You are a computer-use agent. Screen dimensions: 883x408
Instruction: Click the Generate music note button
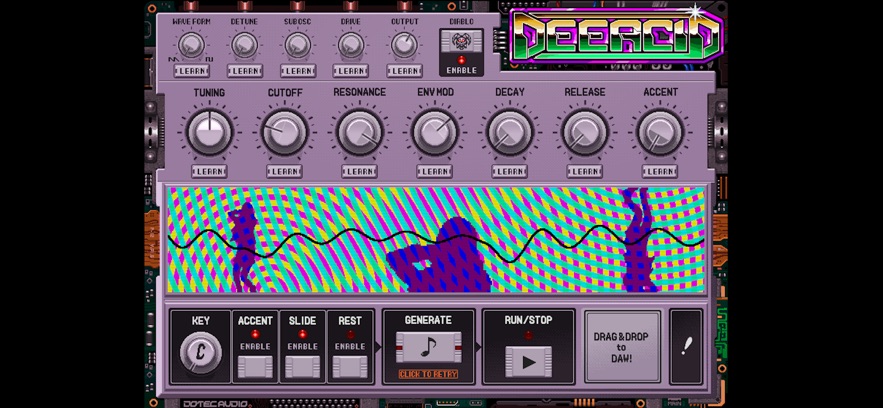429,347
